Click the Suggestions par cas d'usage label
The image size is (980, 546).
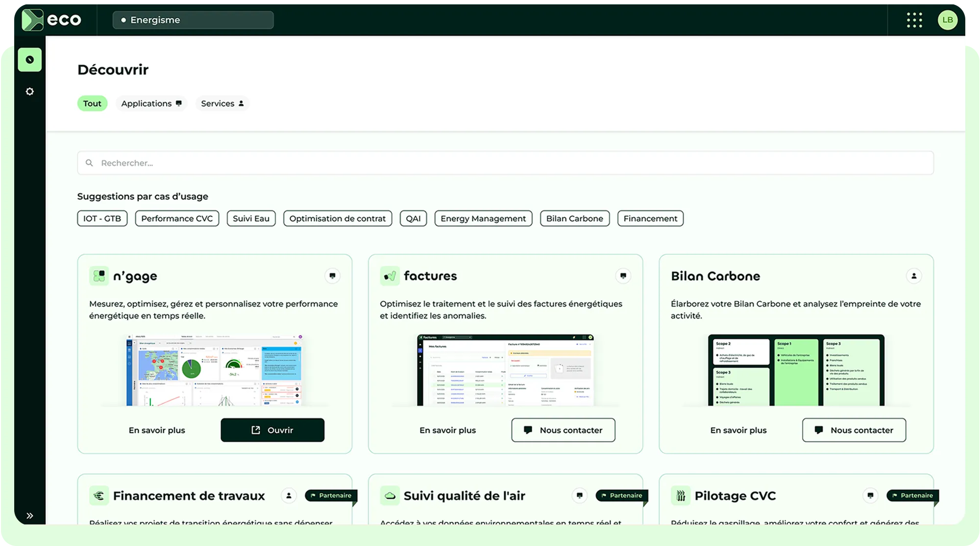[143, 197]
